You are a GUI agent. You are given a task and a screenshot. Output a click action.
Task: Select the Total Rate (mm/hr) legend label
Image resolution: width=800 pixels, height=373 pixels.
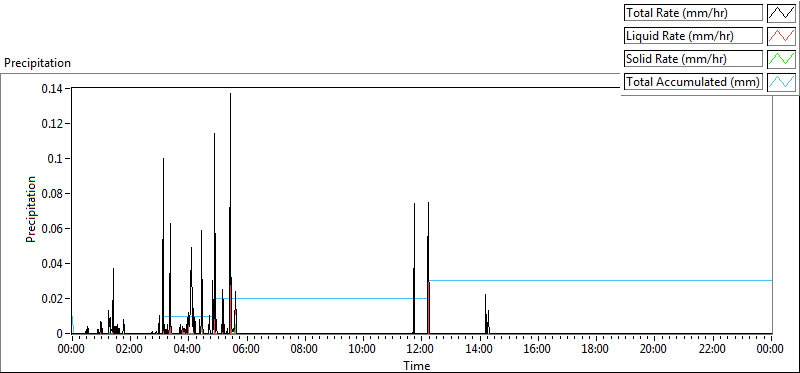coord(693,13)
